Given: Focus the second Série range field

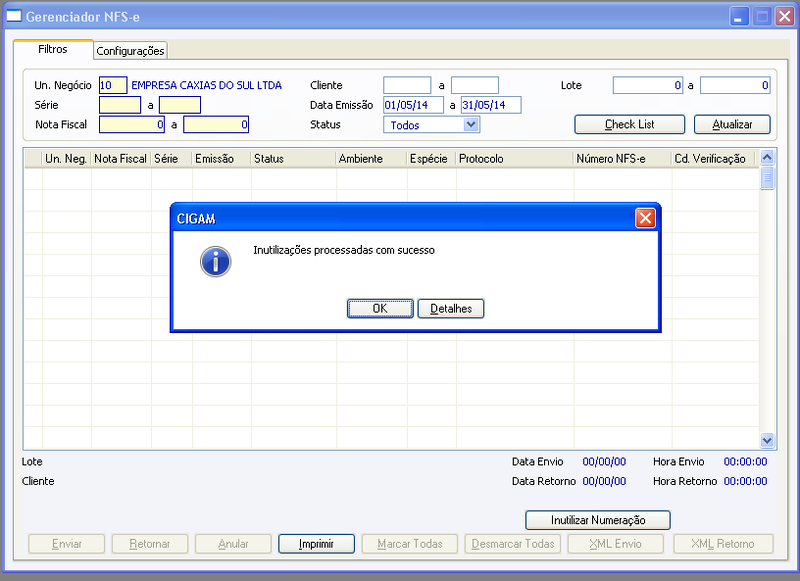Looking at the screenshot, I should click(x=180, y=105).
